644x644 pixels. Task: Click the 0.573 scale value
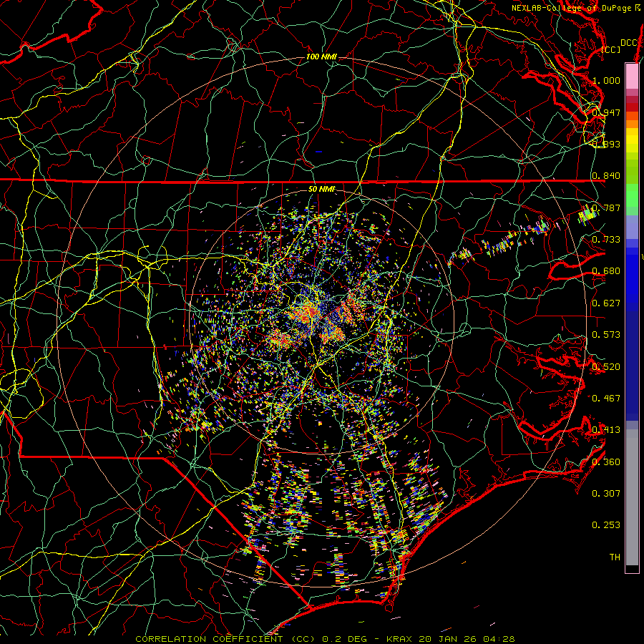coord(606,335)
